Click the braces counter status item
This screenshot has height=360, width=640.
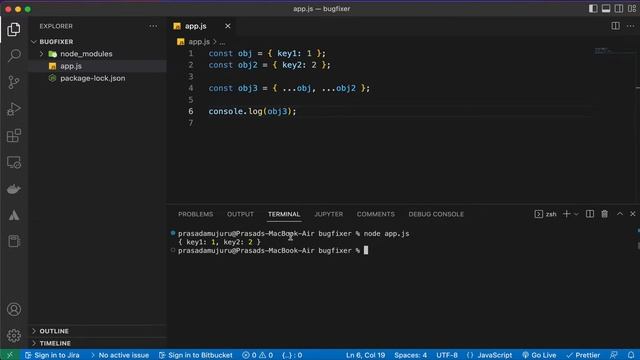(292, 355)
